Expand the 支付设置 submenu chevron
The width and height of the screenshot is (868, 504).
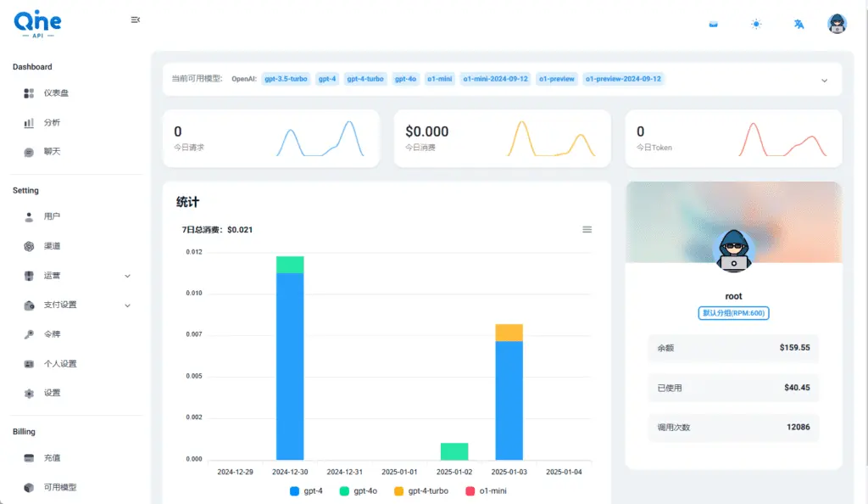pos(127,305)
